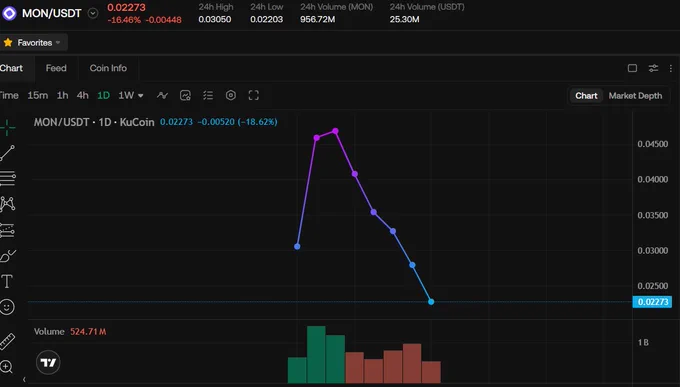Screen dimensions: 680x387
Task: Click the 24h High value 0.03050
Action: pyautogui.click(x=215, y=20)
